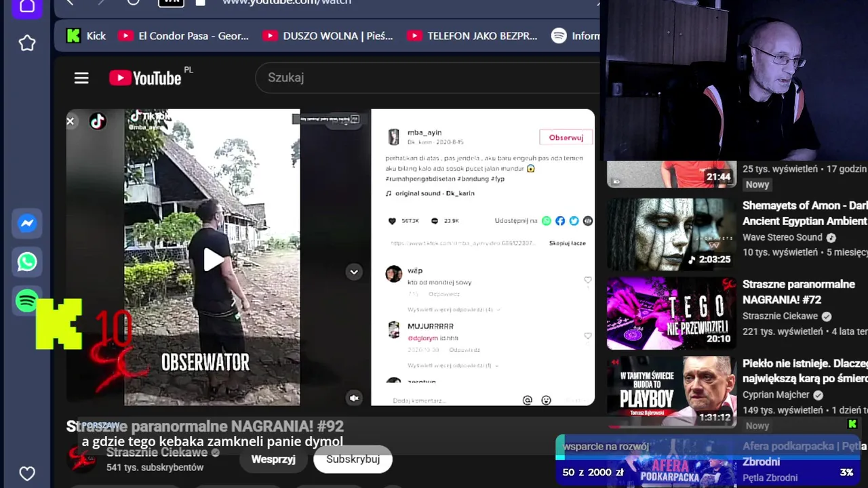Open mba_ayin profile avatar
The width and height of the screenshot is (868, 488).
393,137
